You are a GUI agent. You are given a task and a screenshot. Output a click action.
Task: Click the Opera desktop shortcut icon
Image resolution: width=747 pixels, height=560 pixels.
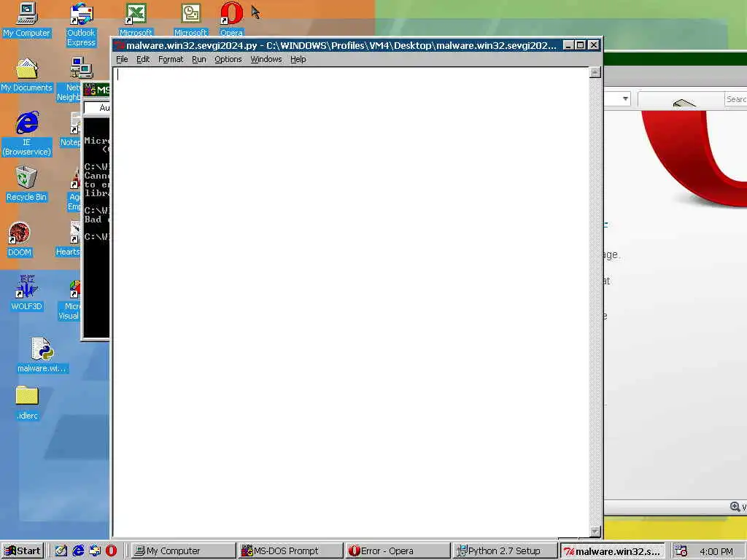[x=231, y=13]
